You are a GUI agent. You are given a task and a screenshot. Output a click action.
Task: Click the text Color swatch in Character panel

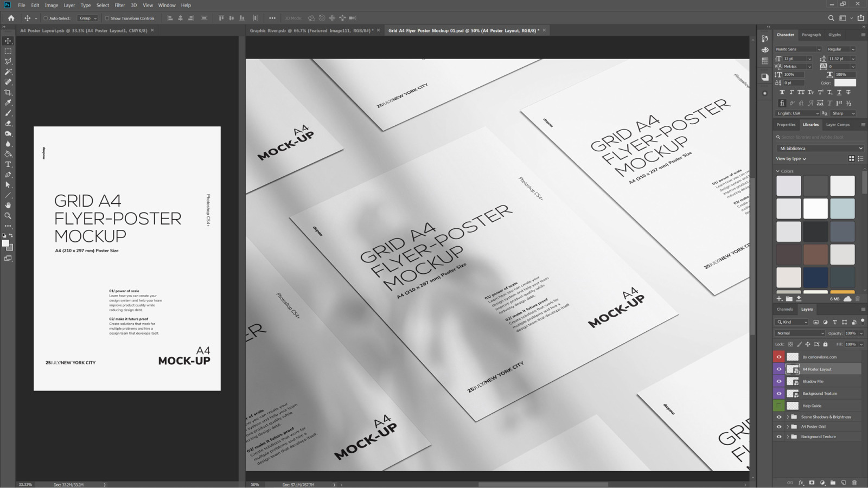tap(845, 83)
